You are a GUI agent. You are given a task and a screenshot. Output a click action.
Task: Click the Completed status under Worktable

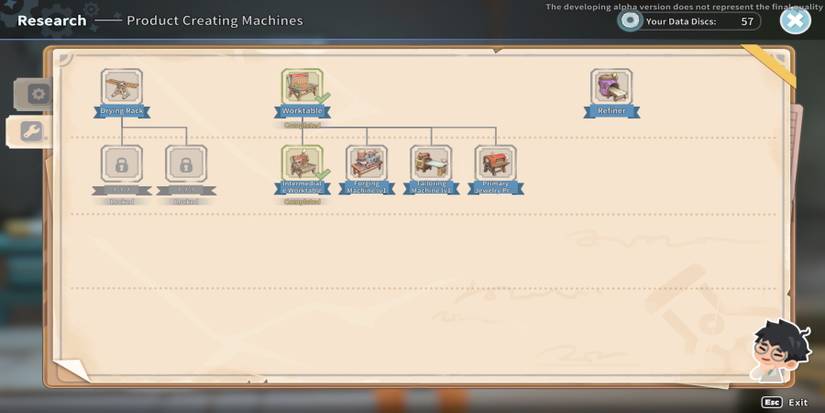point(302,125)
